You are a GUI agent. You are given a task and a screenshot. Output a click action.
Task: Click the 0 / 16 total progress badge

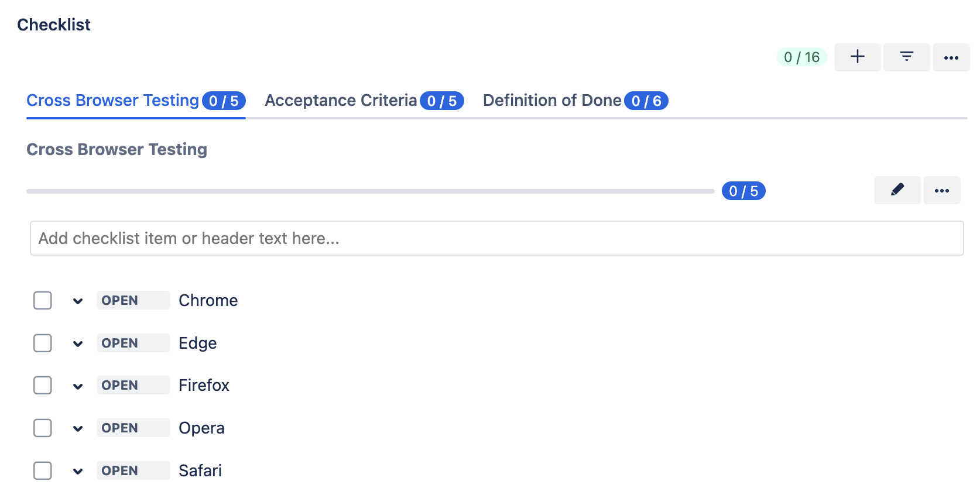tap(801, 57)
